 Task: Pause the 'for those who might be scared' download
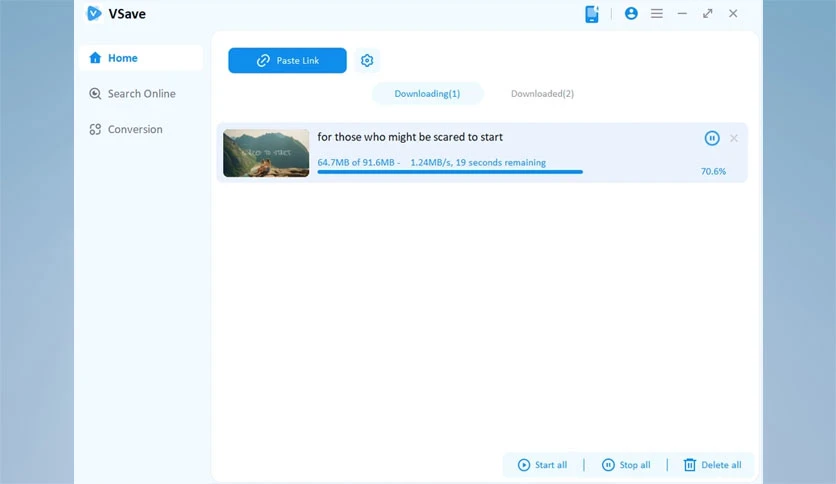[x=712, y=138]
